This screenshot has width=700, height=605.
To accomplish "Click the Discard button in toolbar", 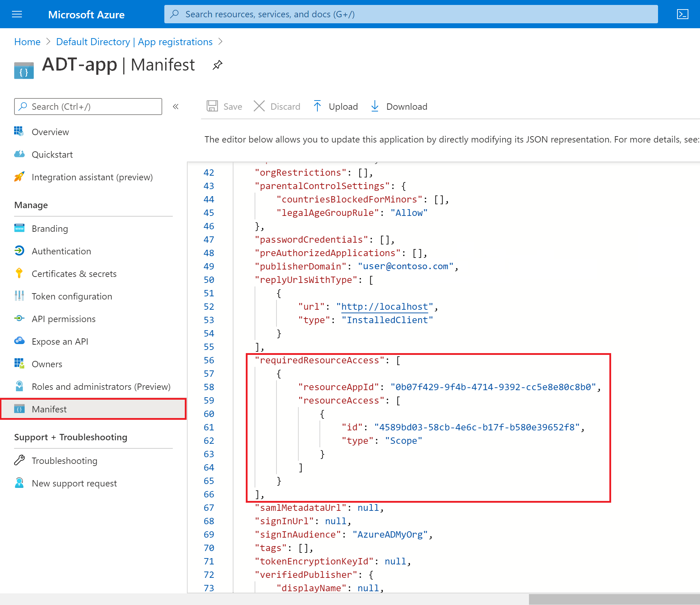I will [278, 106].
